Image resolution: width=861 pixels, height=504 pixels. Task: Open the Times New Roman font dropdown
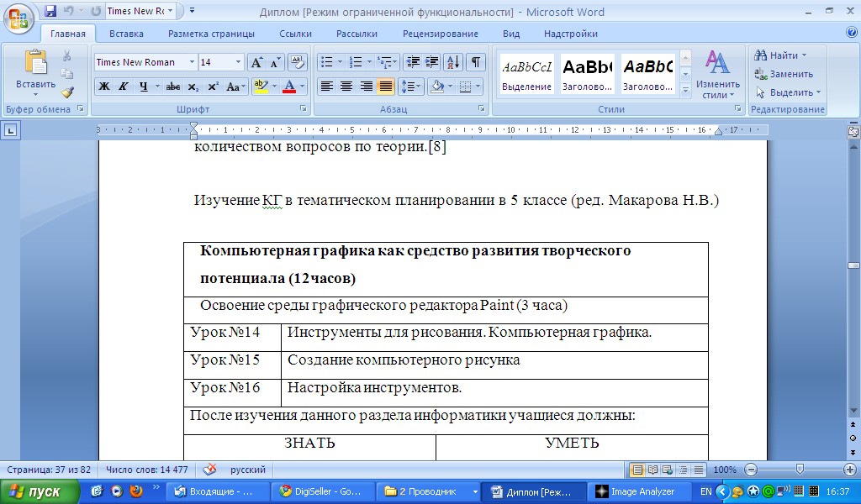192,62
